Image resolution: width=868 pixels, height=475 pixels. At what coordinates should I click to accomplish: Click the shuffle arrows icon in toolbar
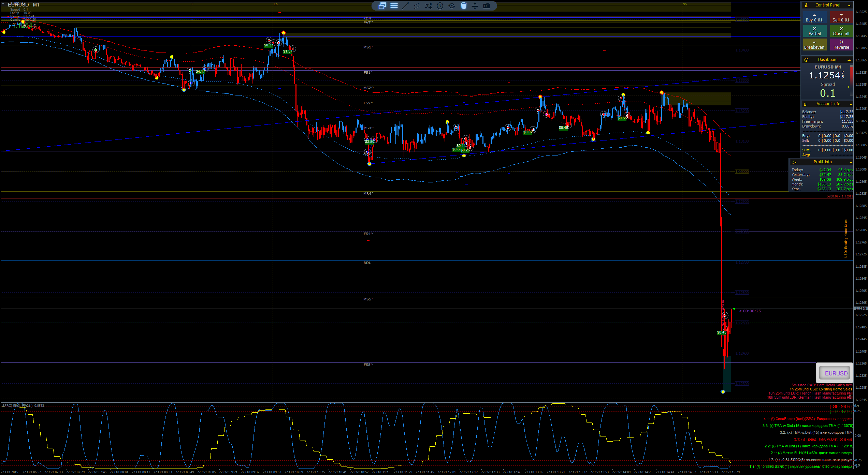[x=429, y=6]
